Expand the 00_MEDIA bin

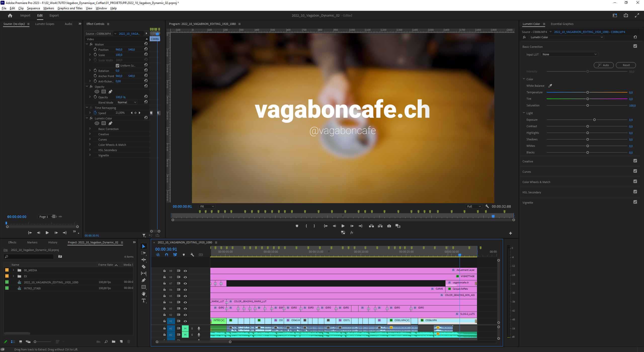[13, 270]
